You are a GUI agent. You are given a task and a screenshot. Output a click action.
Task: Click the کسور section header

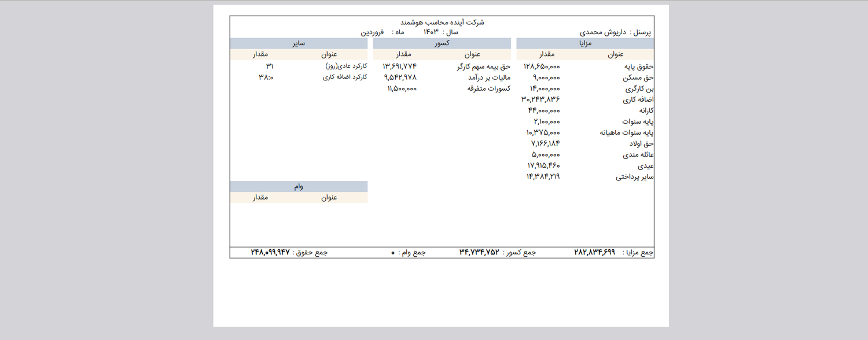(442, 43)
